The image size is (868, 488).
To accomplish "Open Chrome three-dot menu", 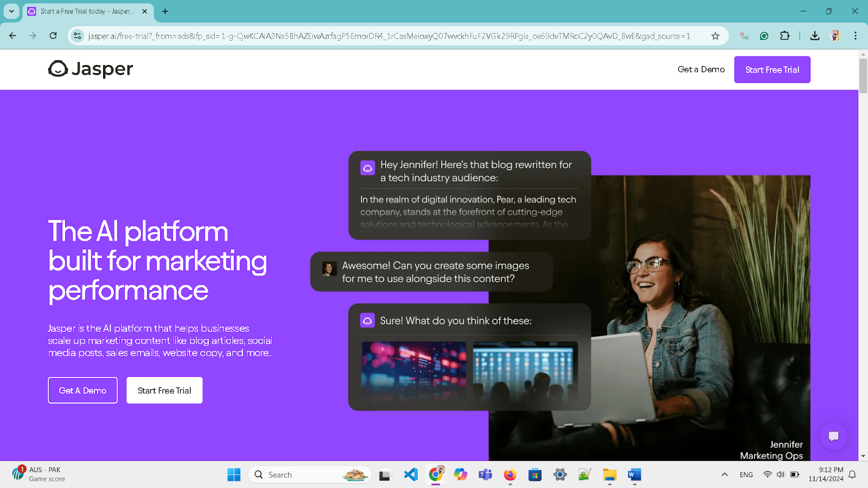I will 856,36.
